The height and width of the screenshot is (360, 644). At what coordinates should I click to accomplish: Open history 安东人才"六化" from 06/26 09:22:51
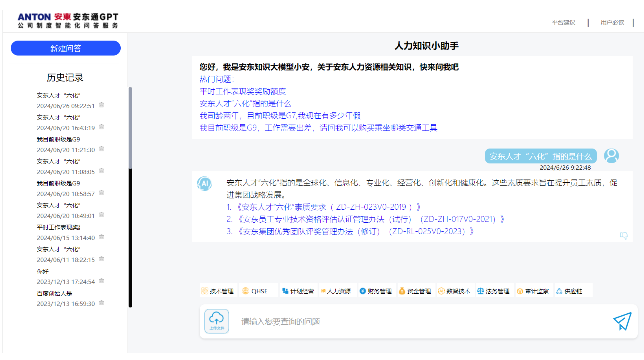tap(58, 95)
